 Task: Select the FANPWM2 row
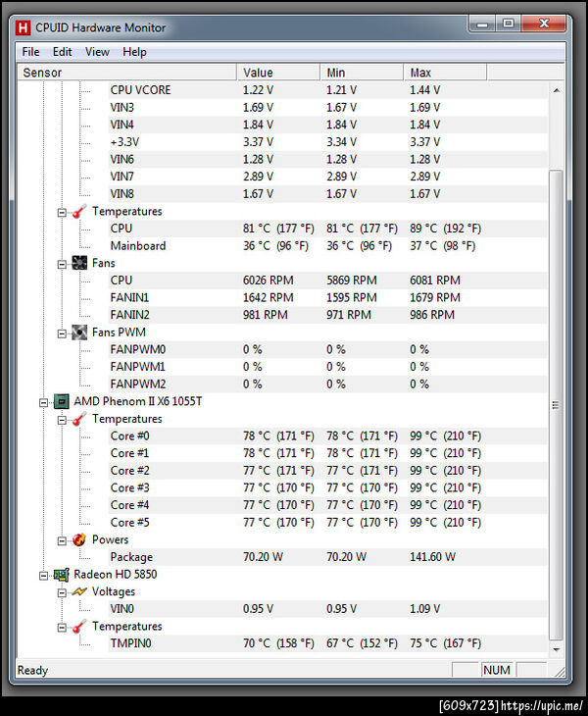click(327, 384)
